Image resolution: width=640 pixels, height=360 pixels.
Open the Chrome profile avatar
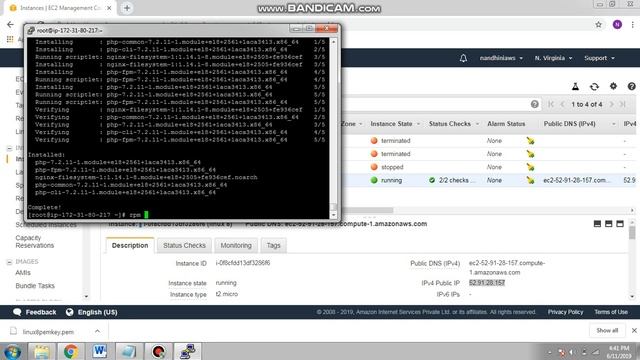click(x=617, y=24)
